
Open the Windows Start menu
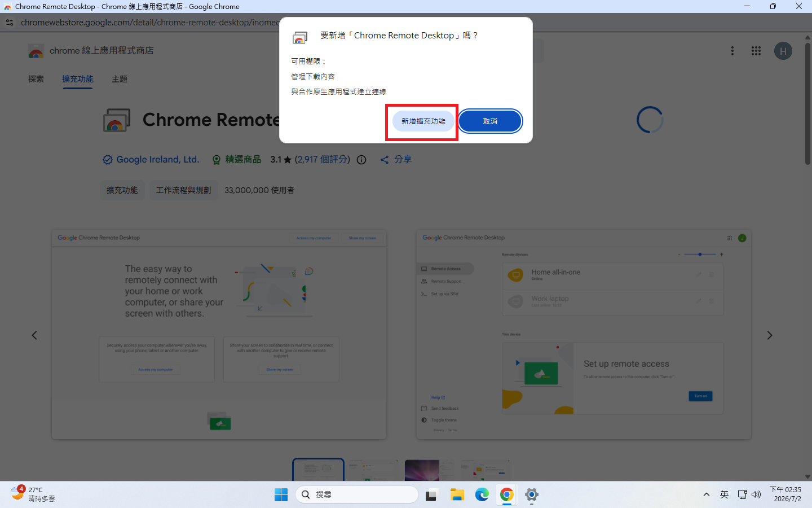(281, 494)
